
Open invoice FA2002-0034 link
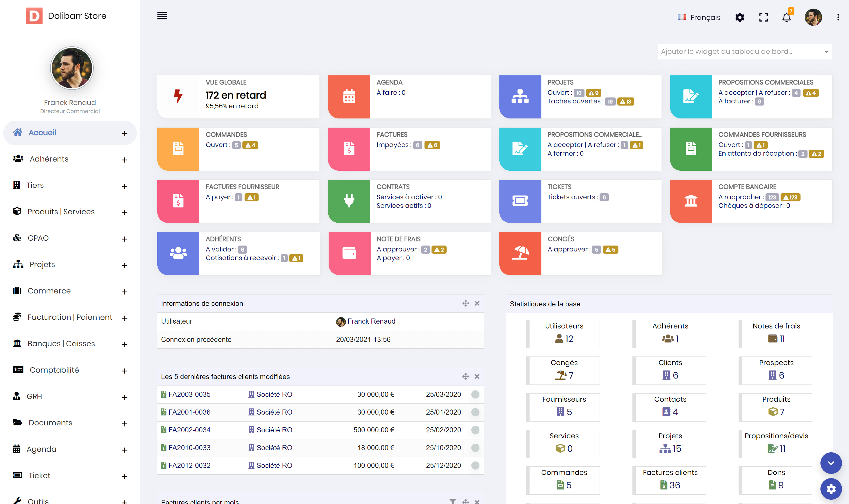pyautogui.click(x=189, y=430)
